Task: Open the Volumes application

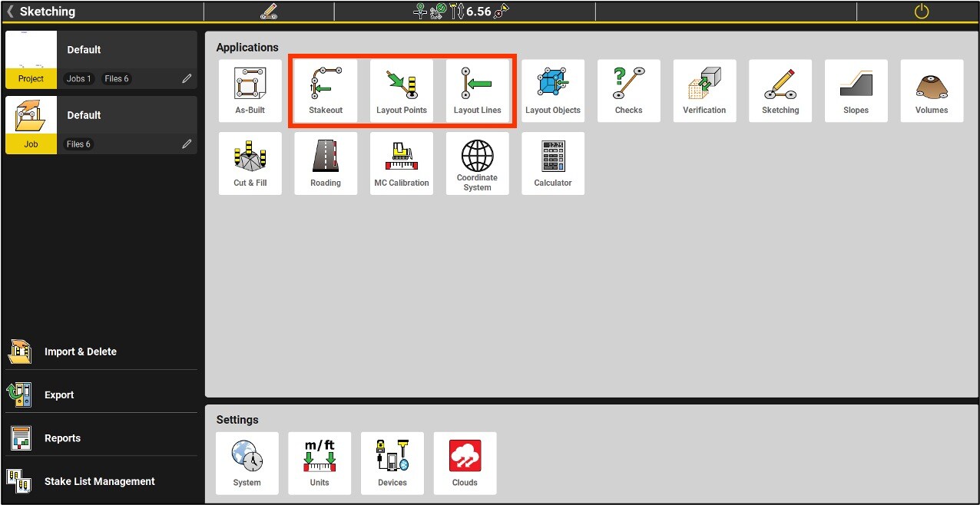Action: [932, 91]
